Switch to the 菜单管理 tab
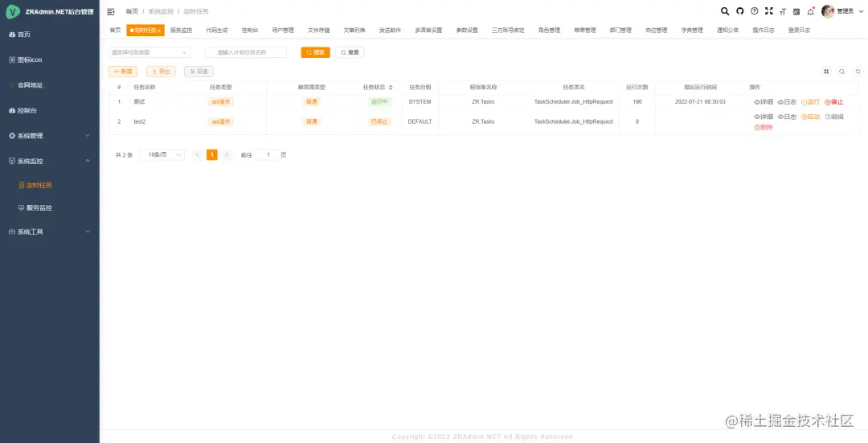The image size is (868, 443). 584,31
